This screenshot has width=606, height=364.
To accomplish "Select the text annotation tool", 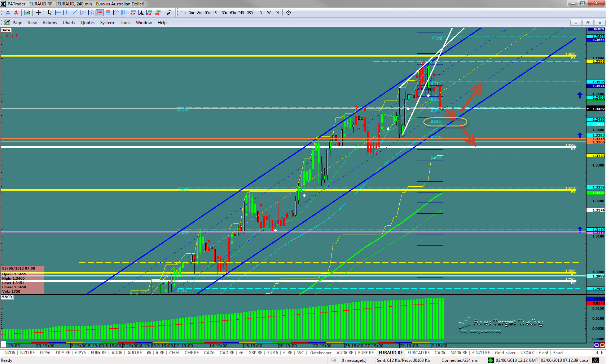I will point(141,13).
